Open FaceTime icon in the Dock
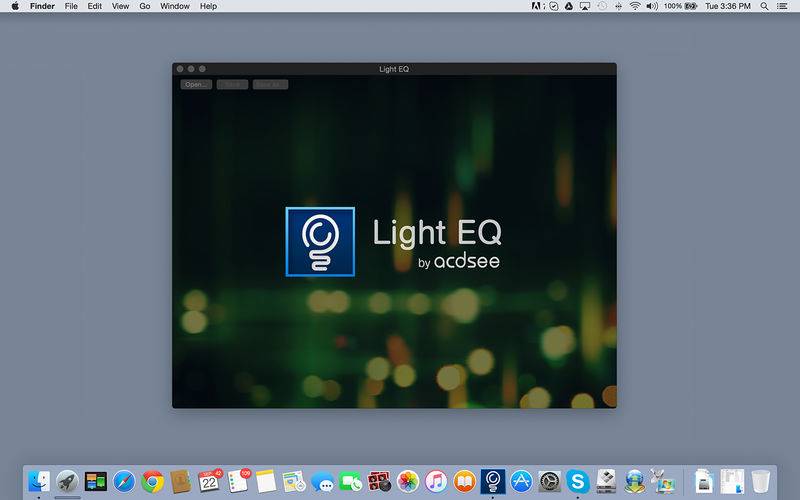This screenshot has width=800, height=500. [x=351, y=481]
